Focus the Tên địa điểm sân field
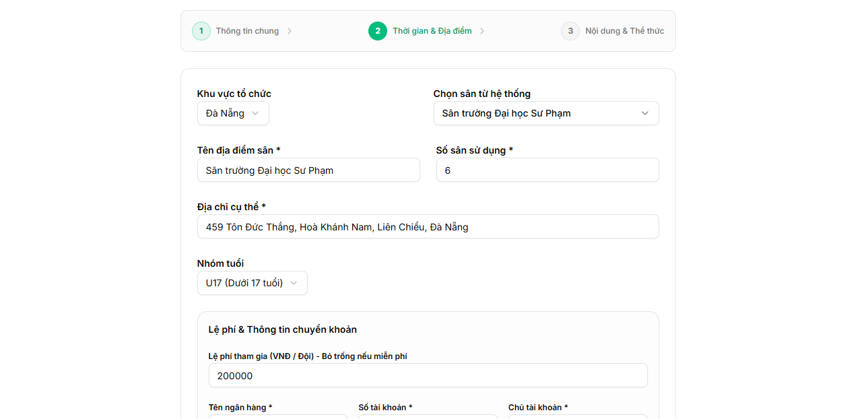Viewport: 868px width, 419px height. point(308,170)
